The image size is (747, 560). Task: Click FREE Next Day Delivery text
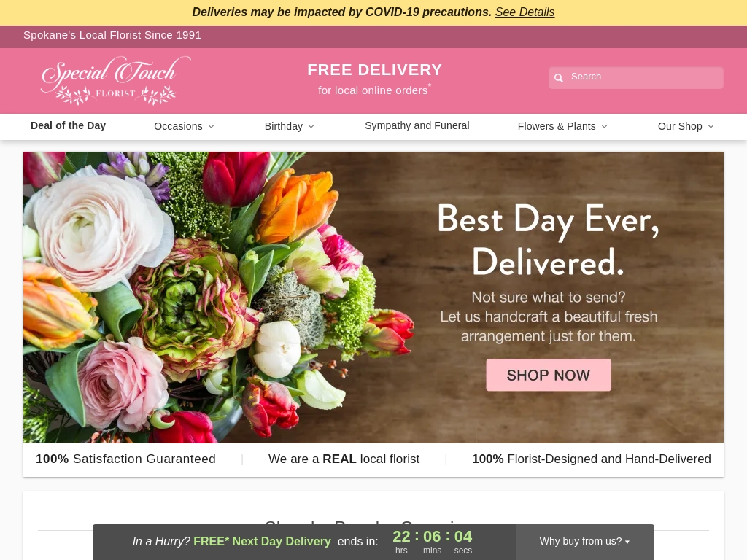point(262,542)
